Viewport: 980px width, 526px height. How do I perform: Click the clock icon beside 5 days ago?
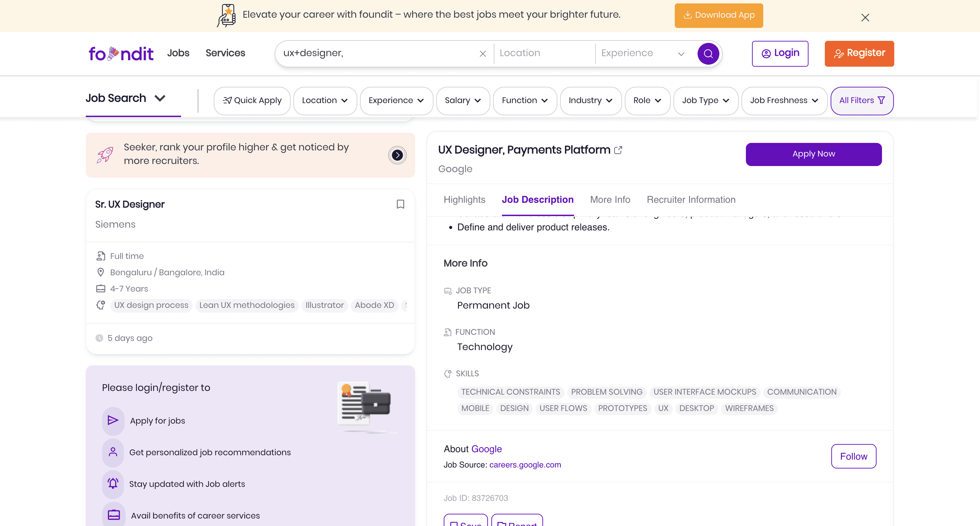[99, 338]
